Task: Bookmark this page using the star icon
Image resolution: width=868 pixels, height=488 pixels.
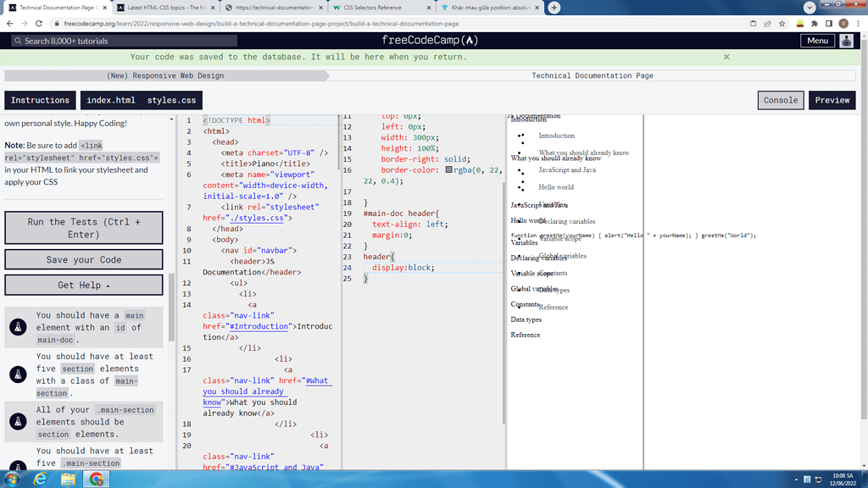Action: pyautogui.click(x=782, y=24)
